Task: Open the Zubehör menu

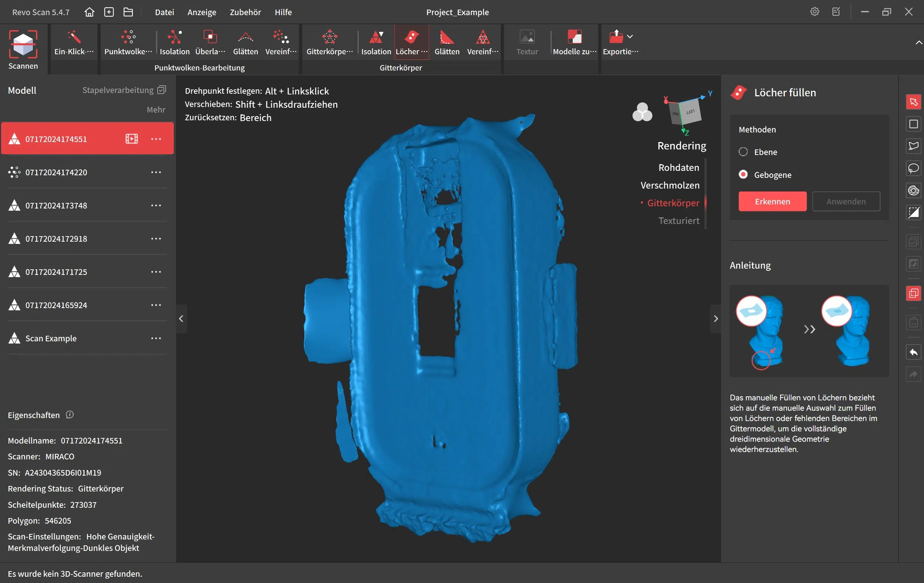Action: click(245, 12)
